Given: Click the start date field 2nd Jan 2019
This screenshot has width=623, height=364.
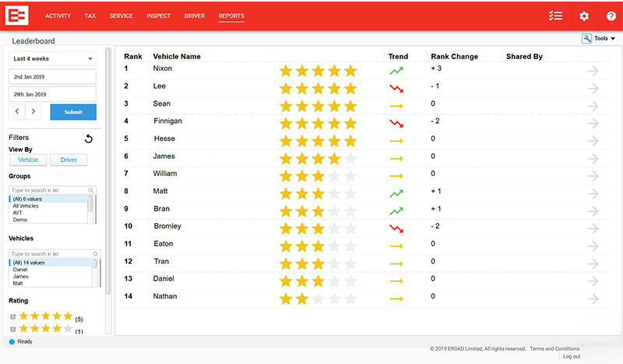Looking at the screenshot, I should pyautogui.click(x=52, y=76).
